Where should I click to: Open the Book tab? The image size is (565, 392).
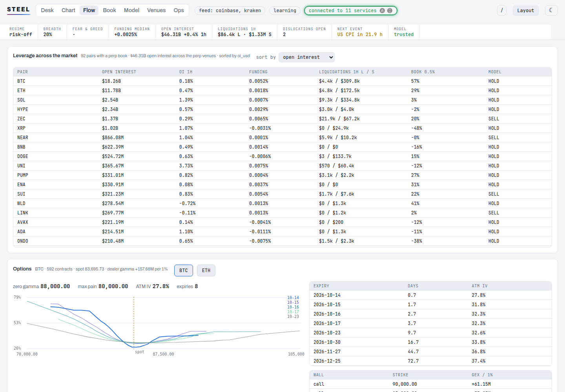(x=109, y=10)
